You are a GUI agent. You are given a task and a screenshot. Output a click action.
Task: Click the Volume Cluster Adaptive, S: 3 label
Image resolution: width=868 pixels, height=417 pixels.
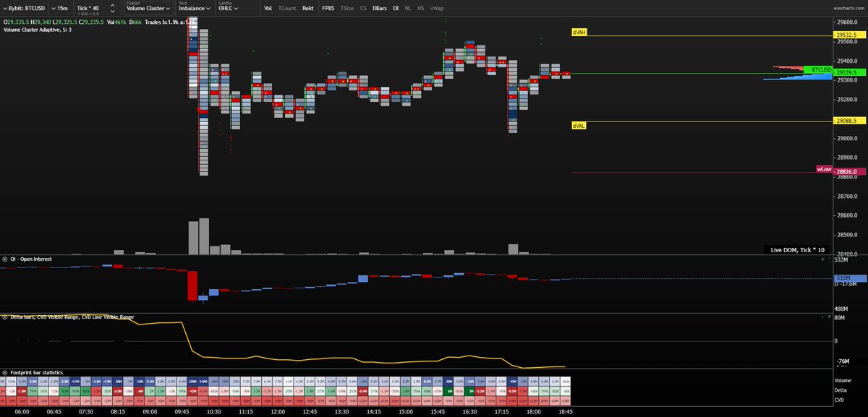coord(37,30)
